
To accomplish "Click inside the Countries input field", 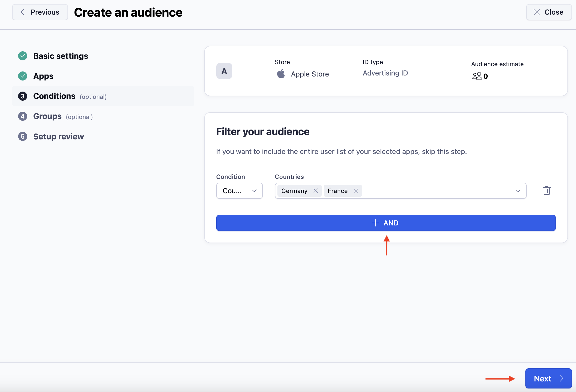I will pos(401,191).
